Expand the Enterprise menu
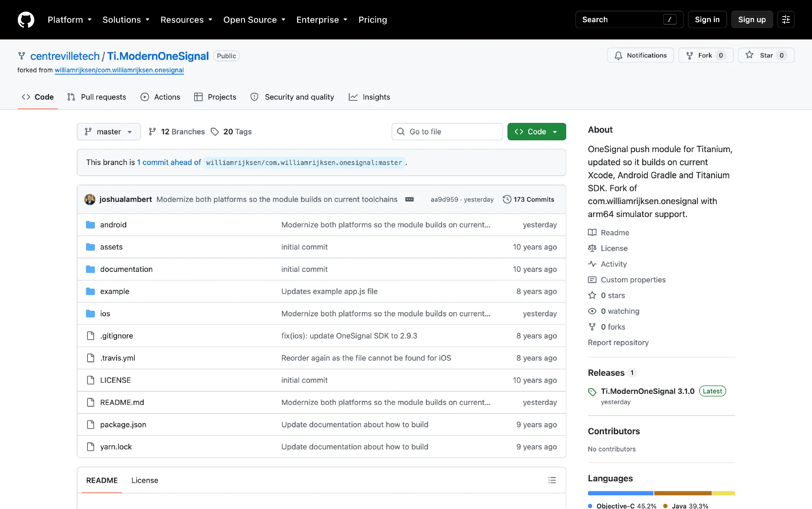 (x=322, y=20)
